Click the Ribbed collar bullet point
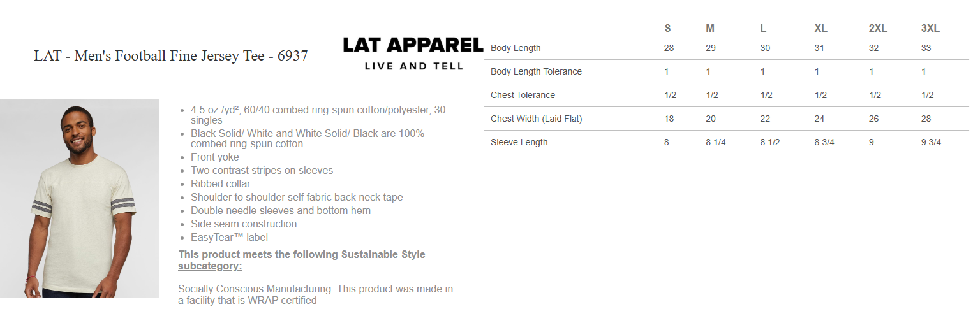 (220, 184)
